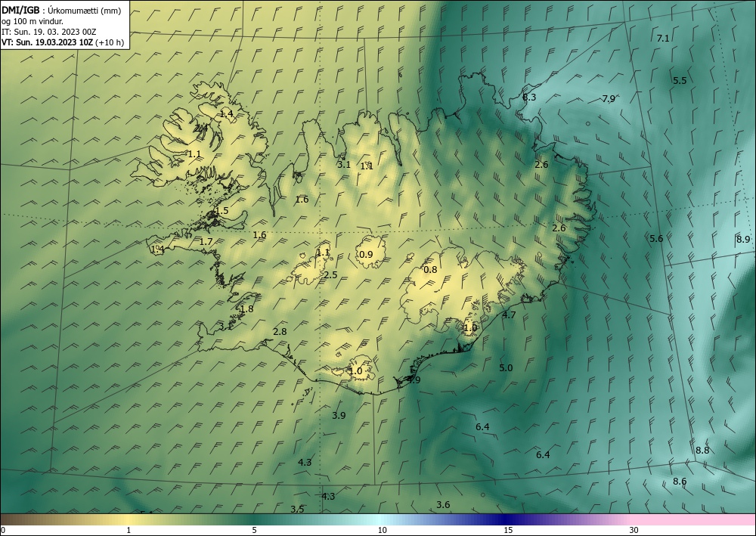The height and width of the screenshot is (536, 756).
Task: Click the 7.1 precipitation value on the map
Action: [x=663, y=39]
